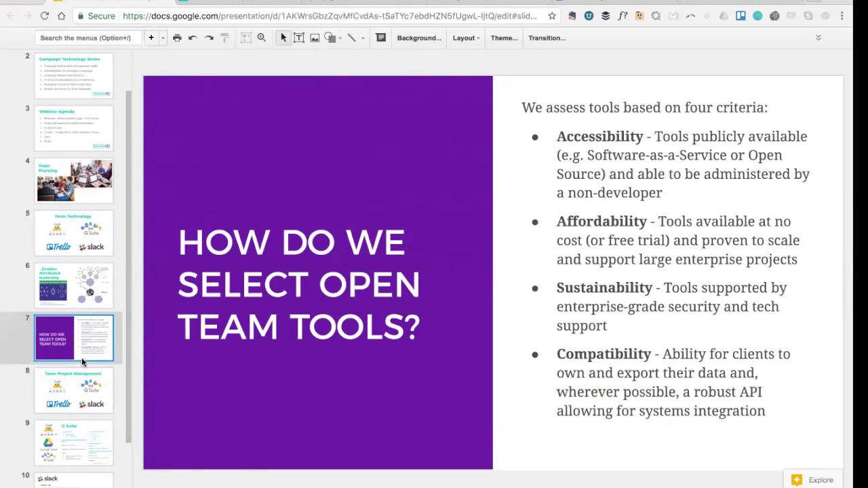This screenshot has height=488, width=868.
Task: Click the docs.google.com address bar URL
Action: click(x=330, y=16)
